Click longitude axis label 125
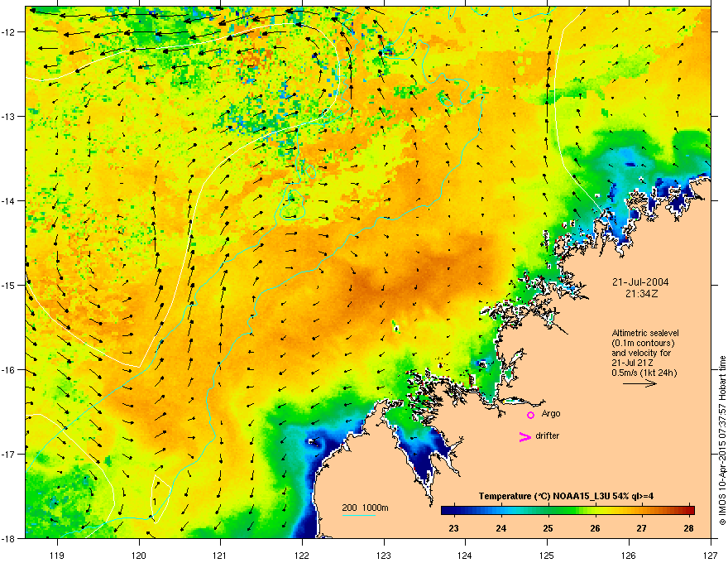728x563 pixels. click(x=547, y=555)
